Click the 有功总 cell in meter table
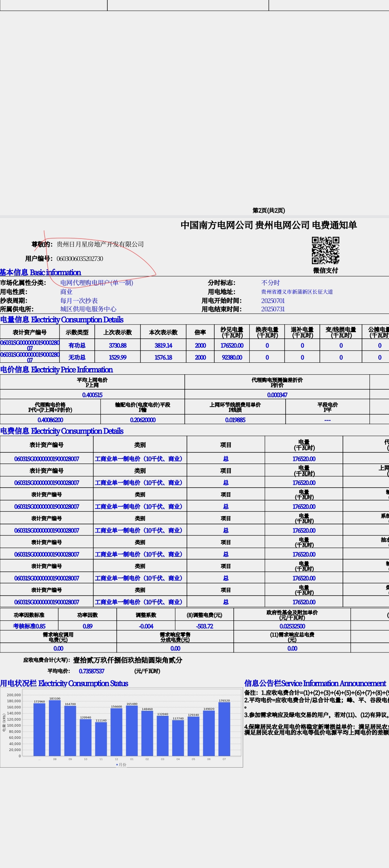389x868 pixels. pyautogui.click(x=77, y=345)
